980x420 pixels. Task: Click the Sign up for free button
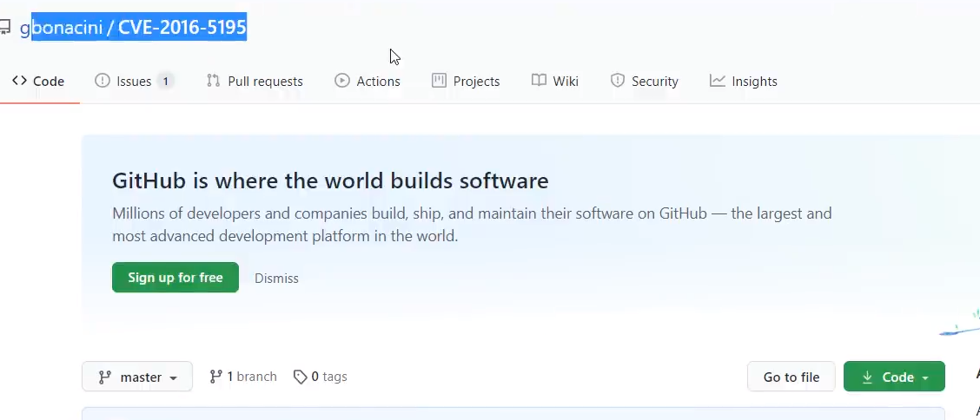175,278
